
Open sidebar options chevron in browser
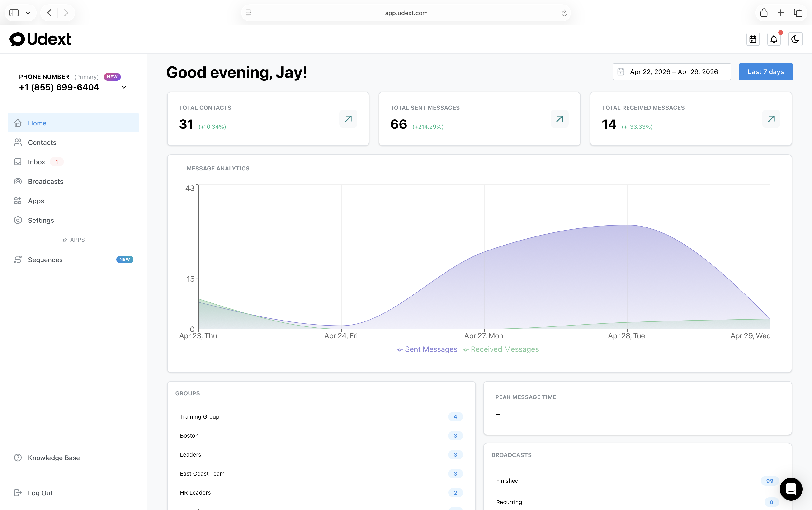28,13
